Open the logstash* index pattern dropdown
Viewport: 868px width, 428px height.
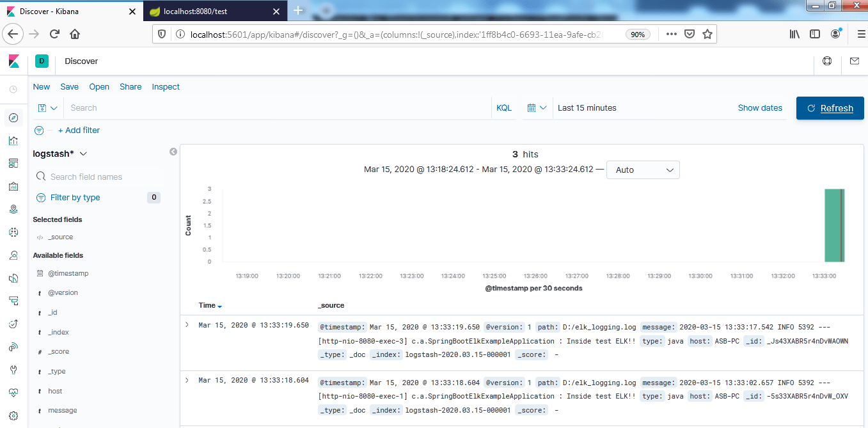[59, 154]
